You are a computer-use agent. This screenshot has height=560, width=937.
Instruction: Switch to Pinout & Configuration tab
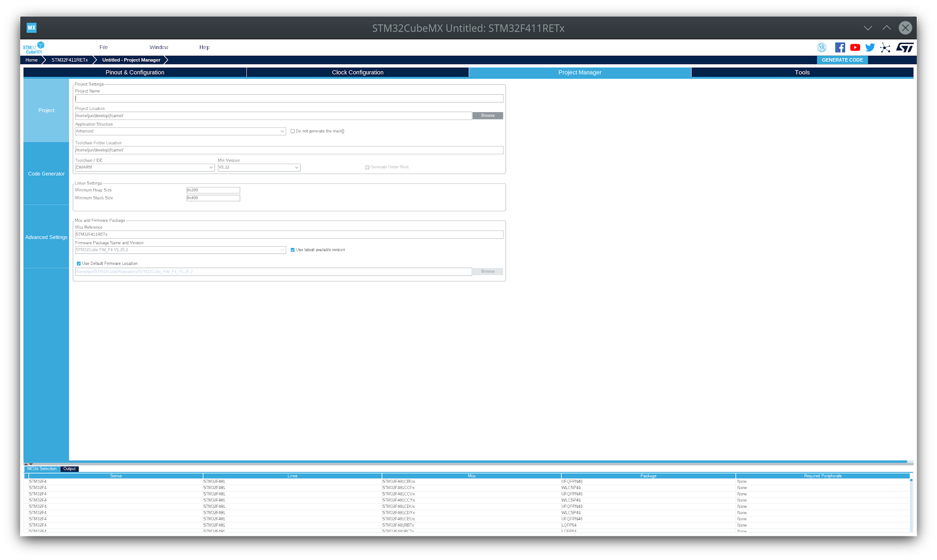click(135, 72)
